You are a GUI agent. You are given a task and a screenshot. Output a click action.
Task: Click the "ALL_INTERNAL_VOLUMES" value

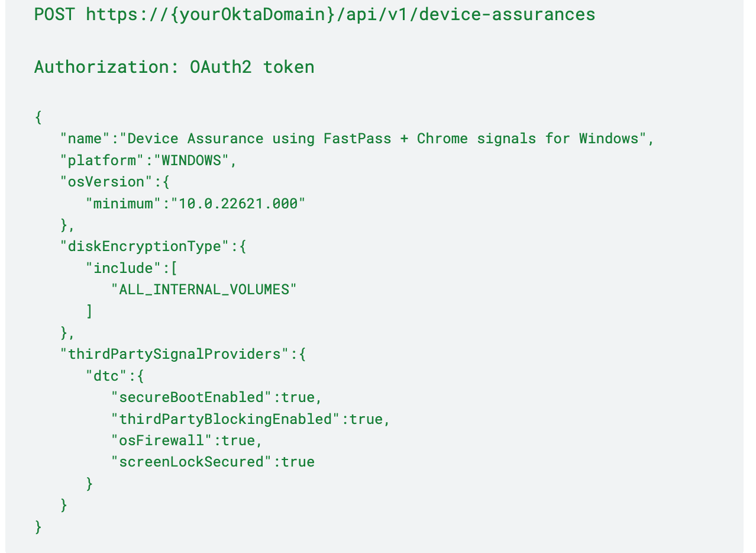tap(204, 290)
